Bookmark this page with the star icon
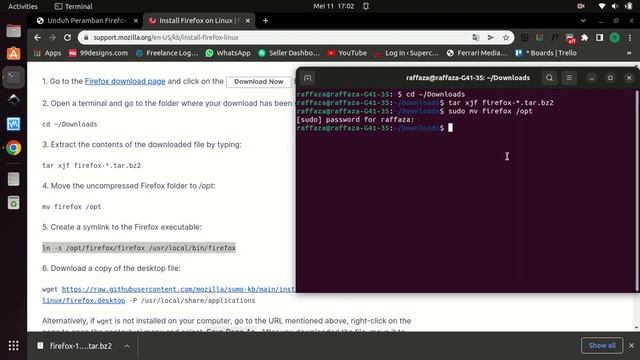The image size is (640, 360). pyautogui.click(x=506, y=38)
